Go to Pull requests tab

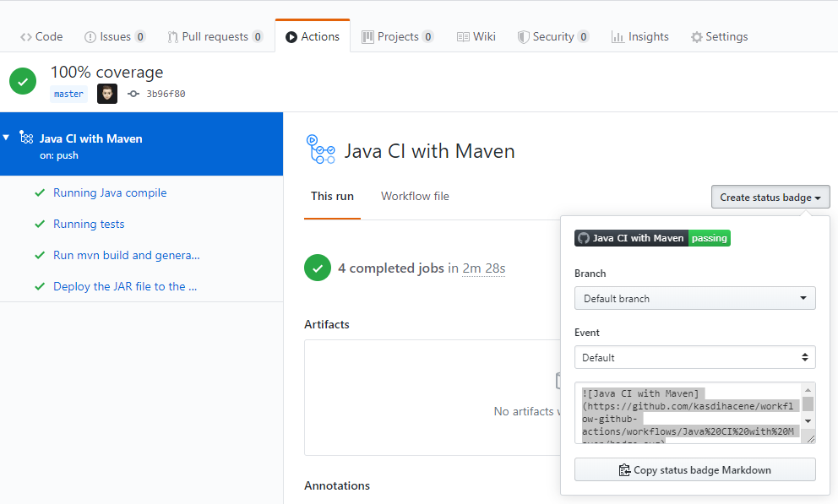(x=215, y=36)
